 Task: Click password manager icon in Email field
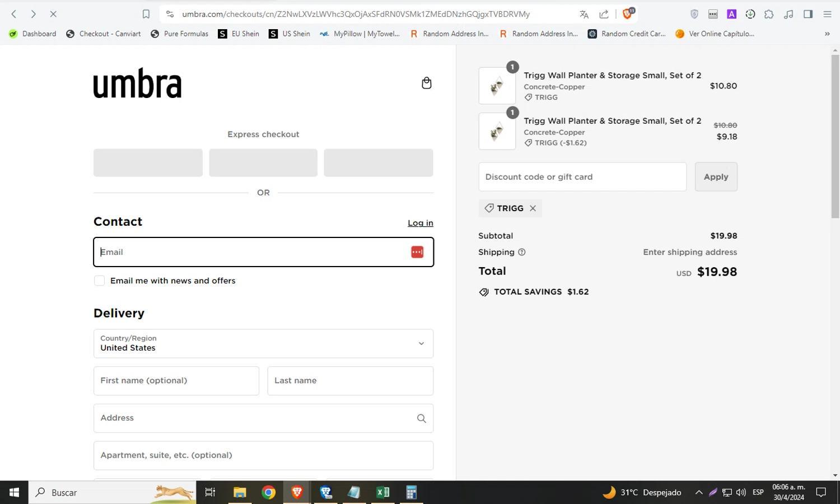pyautogui.click(x=417, y=252)
